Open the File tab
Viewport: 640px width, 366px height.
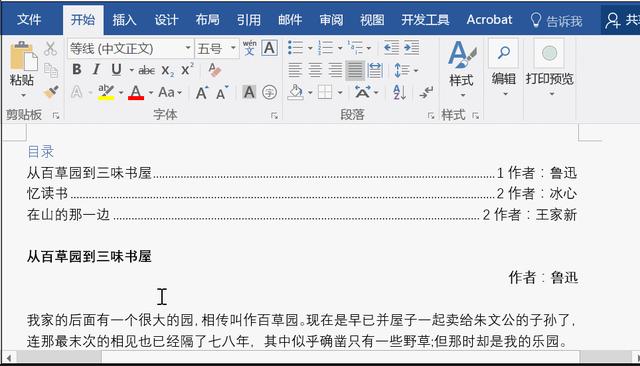pos(29,20)
